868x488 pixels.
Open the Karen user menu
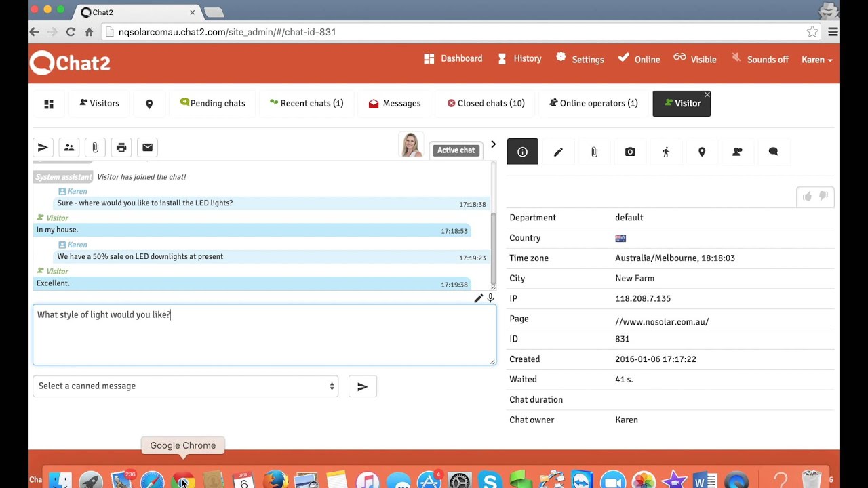[816, 60]
